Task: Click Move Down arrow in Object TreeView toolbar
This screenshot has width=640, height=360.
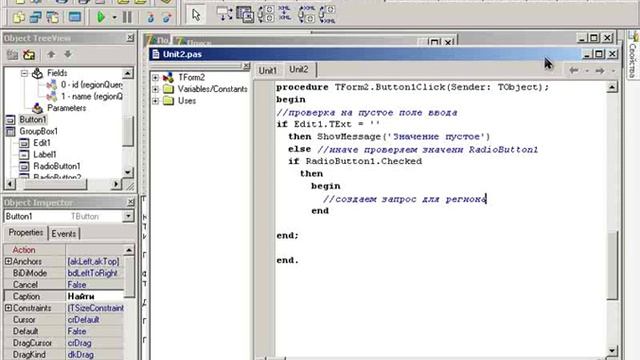Action: (68, 54)
